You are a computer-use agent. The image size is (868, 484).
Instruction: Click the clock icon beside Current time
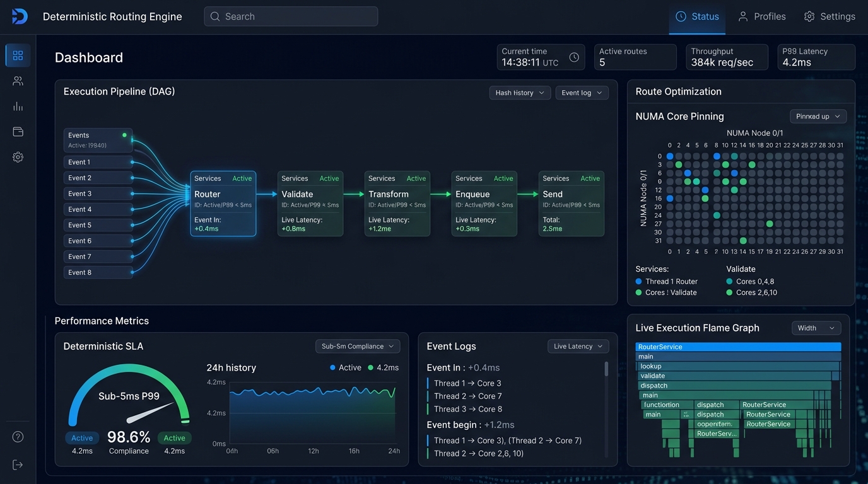coord(574,57)
